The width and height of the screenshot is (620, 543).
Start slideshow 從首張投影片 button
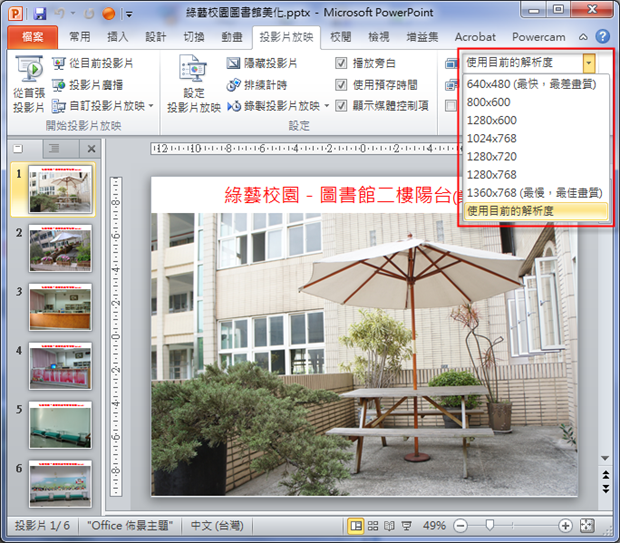click(x=28, y=84)
